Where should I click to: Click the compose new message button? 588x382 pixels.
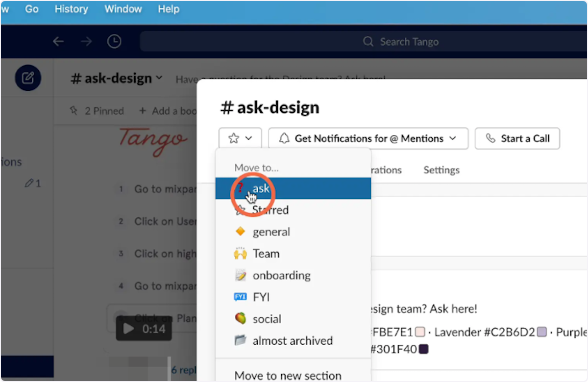click(x=28, y=77)
